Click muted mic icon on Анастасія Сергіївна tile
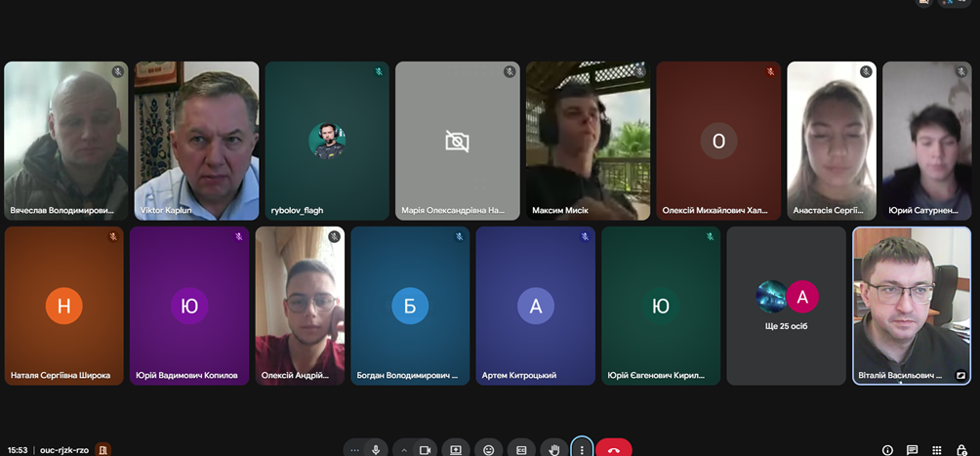The image size is (980, 456). click(x=866, y=72)
